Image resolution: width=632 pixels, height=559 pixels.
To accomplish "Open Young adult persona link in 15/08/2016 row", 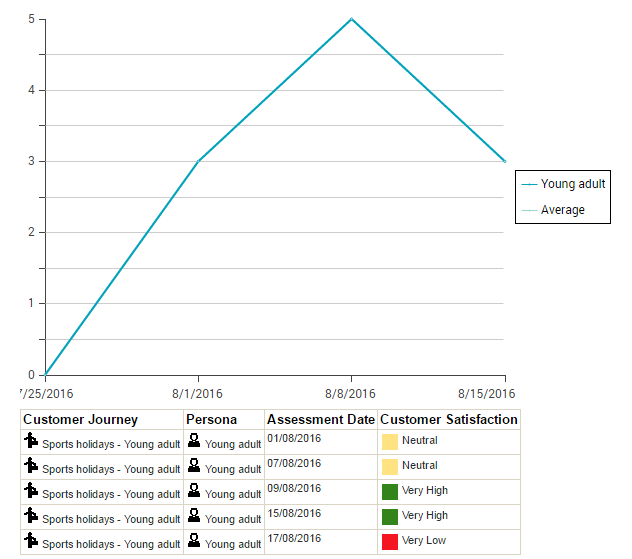I will pos(233,519).
